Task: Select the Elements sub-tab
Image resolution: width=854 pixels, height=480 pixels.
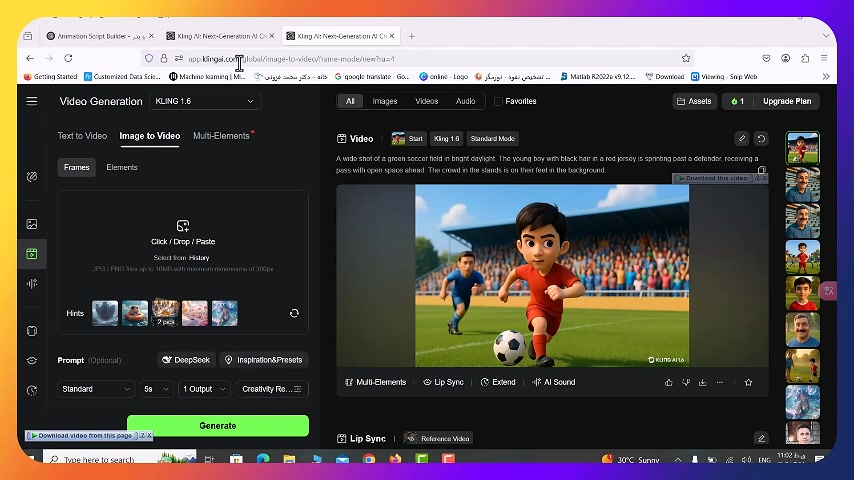Action: [x=121, y=167]
